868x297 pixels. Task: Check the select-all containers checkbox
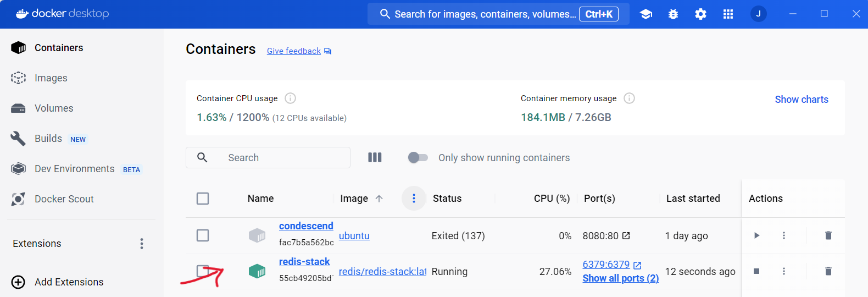(x=203, y=199)
